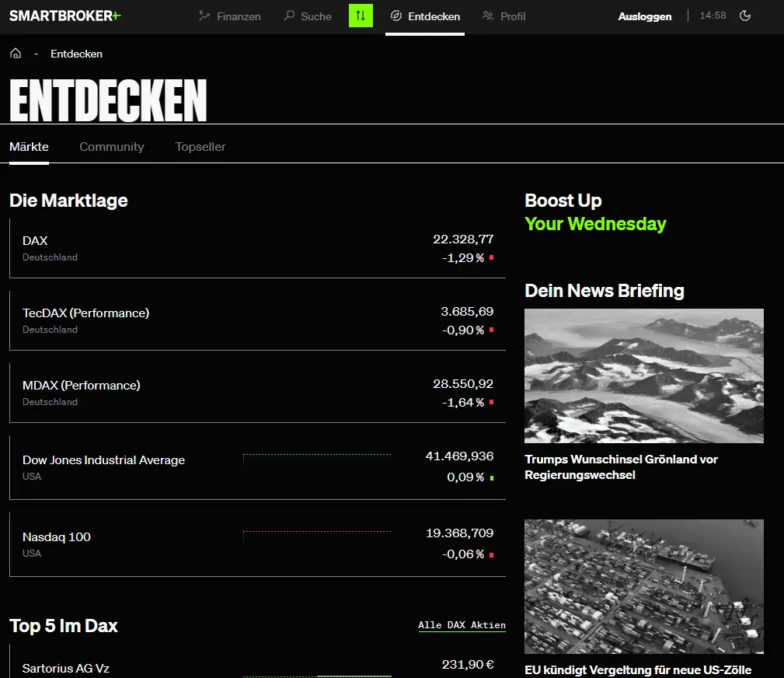Open the Suche navigation item
This screenshot has height=678, width=784.
point(308,16)
